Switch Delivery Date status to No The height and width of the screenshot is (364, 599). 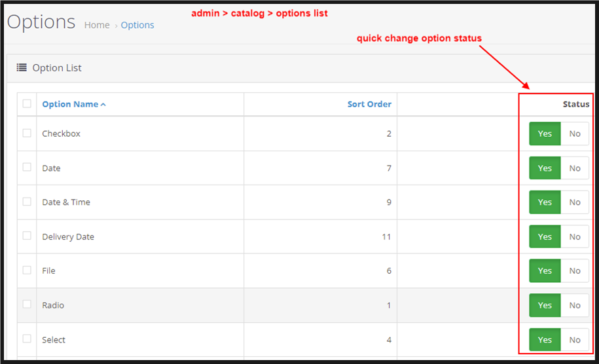(x=575, y=237)
